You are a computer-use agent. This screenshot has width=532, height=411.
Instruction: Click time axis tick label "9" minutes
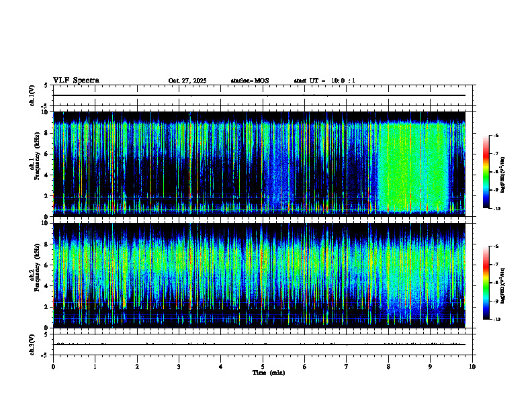(x=430, y=367)
